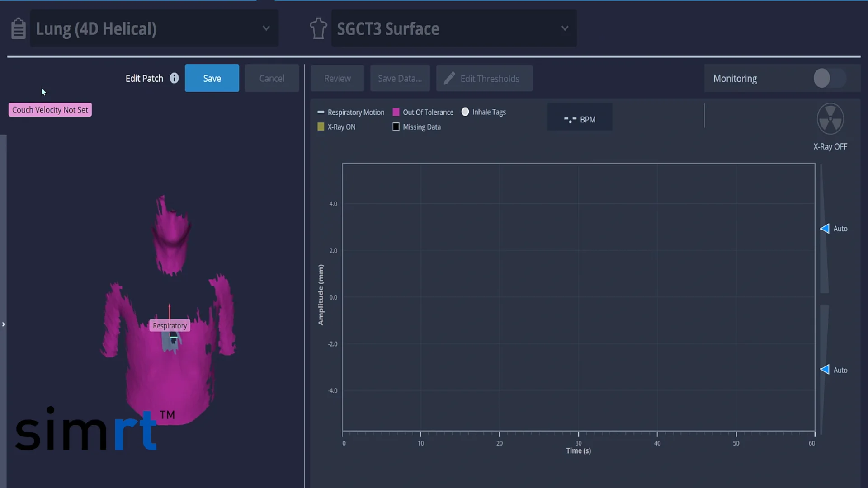Image resolution: width=868 pixels, height=488 pixels.
Task: Click the BPM indicator icon
Action: tap(570, 120)
